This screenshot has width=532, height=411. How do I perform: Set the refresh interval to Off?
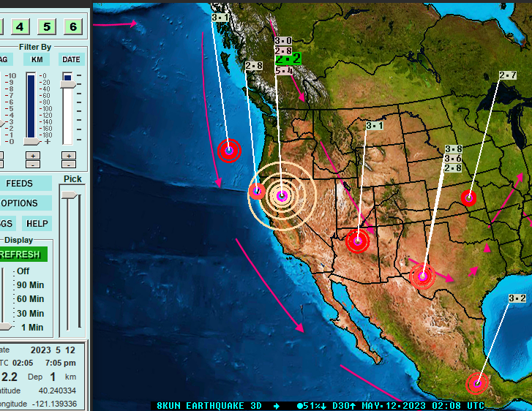[23, 271]
